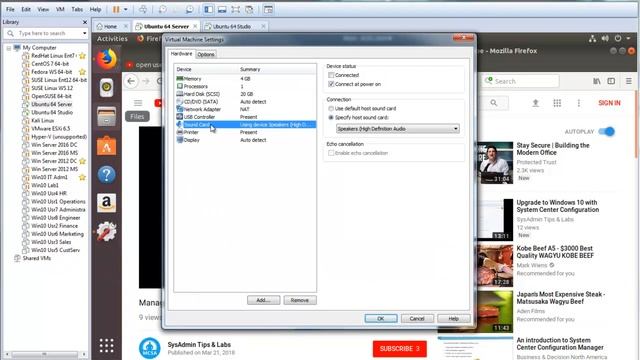Open the Tabs menu
640x360 pixels.
click(x=77, y=9)
